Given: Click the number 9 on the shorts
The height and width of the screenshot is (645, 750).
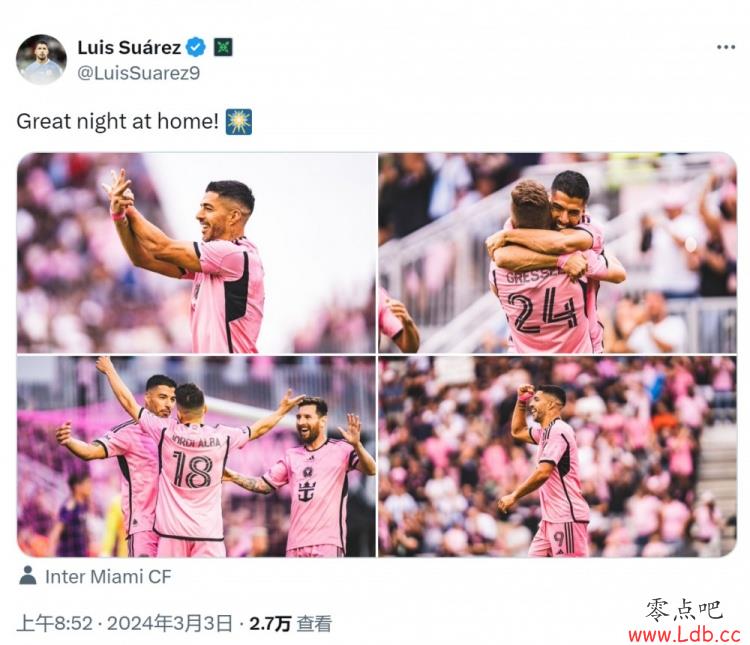Looking at the screenshot, I should pyautogui.click(x=559, y=539).
